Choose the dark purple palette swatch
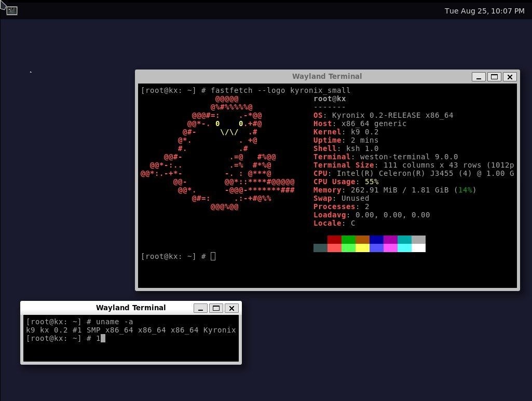The height and width of the screenshot is (401, 532). click(390, 240)
